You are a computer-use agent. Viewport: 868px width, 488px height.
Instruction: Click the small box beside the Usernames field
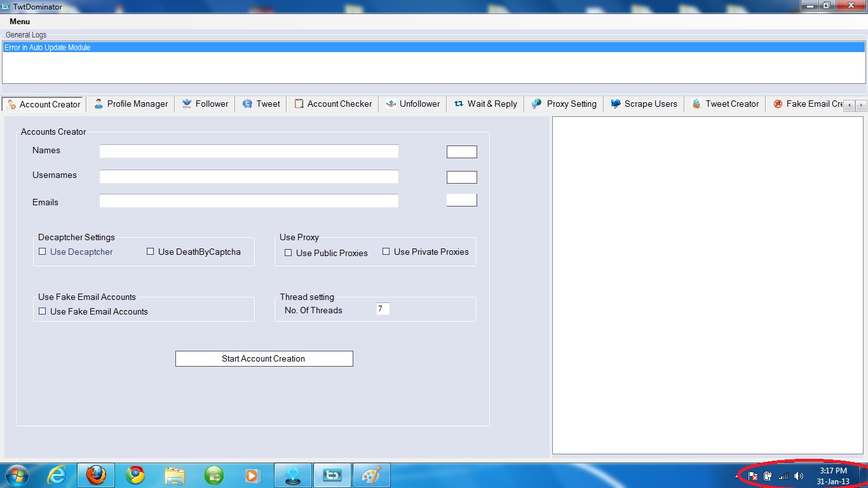[x=462, y=177]
